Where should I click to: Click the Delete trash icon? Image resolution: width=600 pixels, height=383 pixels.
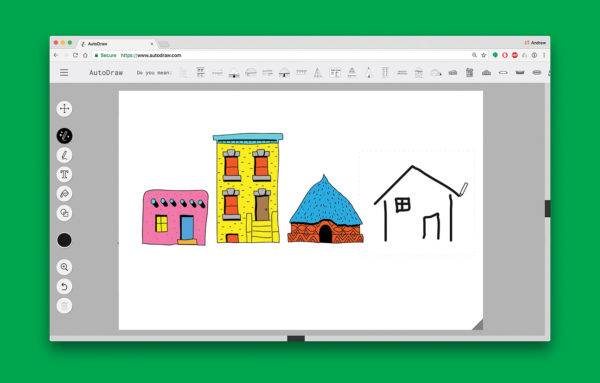click(x=64, y=306)
